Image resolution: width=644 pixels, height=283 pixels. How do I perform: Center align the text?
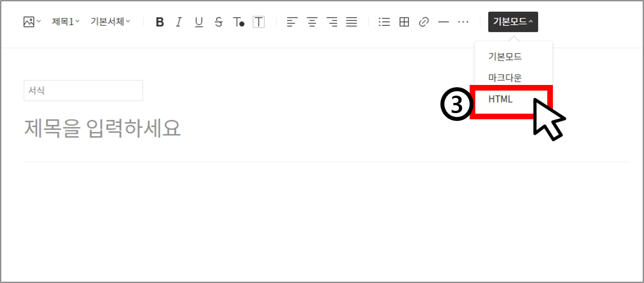pos(312,22)
